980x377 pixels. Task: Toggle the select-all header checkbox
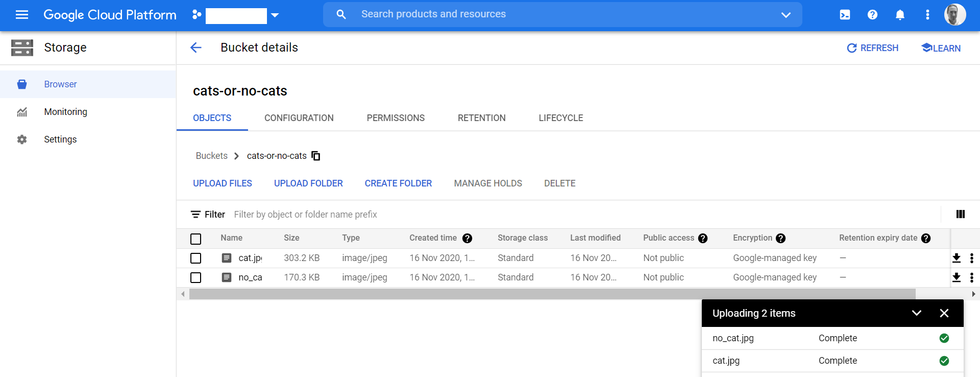coord(195,239)
